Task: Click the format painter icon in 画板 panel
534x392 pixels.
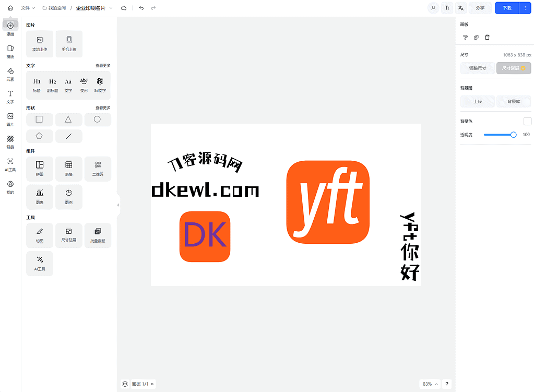Action: (x=465, y=38)
